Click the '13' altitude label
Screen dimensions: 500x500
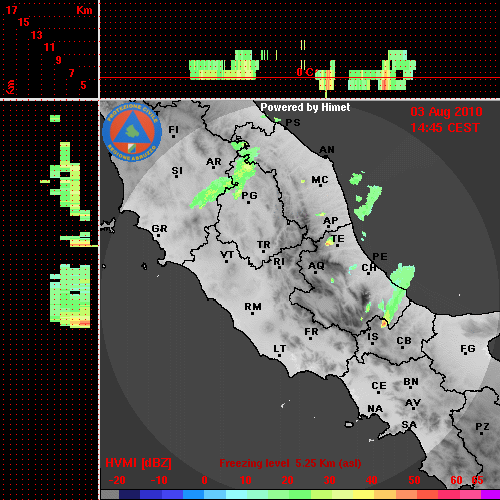click(x=37, y=35)
